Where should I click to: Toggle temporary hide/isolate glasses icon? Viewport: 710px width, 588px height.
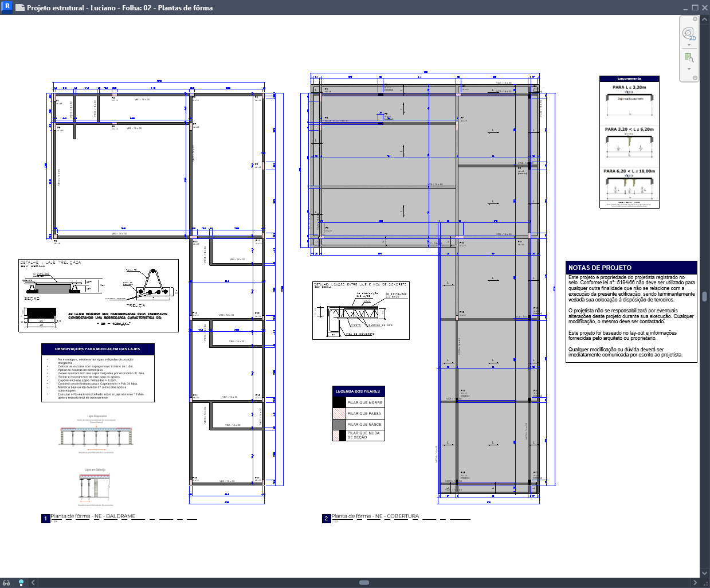click(7, 583)
